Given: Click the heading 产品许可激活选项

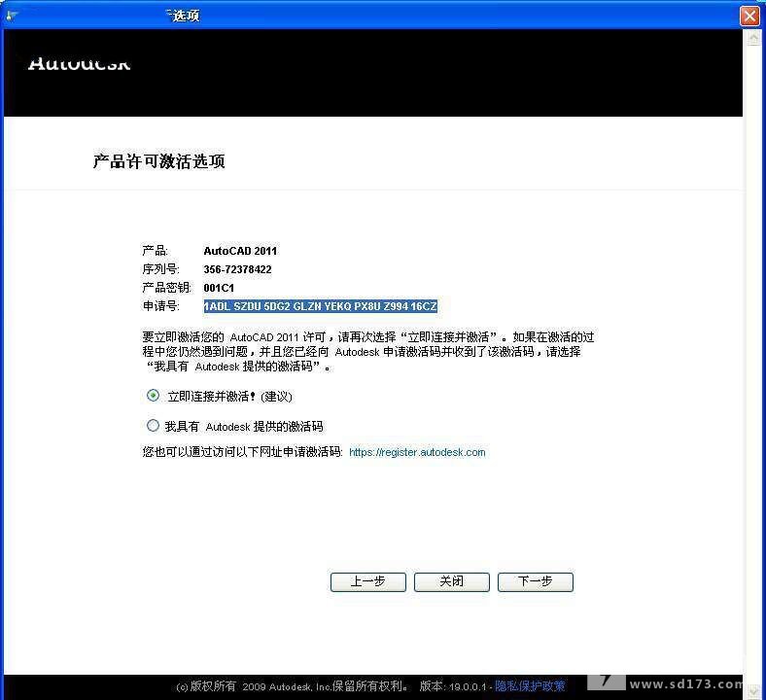Looking at the screenshot, I should (159, 161).
